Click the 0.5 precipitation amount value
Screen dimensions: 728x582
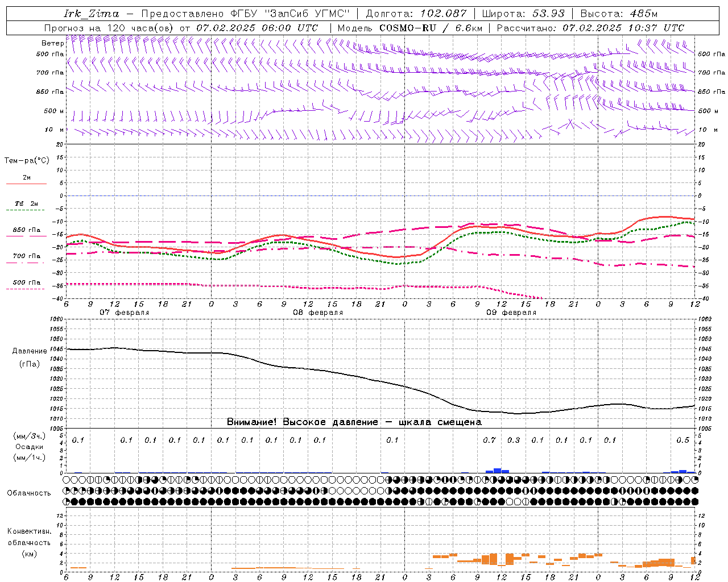(x=682, y=440)
